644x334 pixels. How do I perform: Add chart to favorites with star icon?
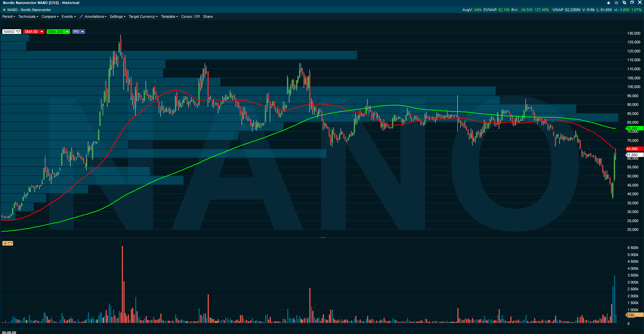coord(608,3)
